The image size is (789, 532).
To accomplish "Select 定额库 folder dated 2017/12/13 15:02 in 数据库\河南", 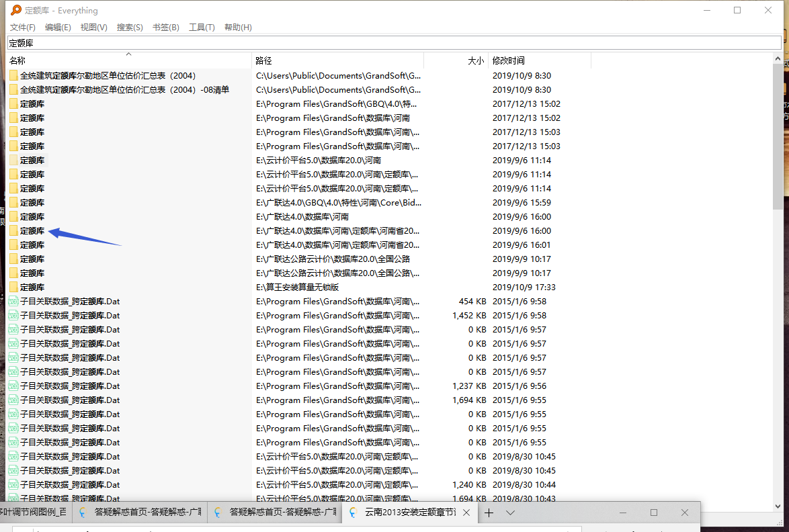I will 32,118.
